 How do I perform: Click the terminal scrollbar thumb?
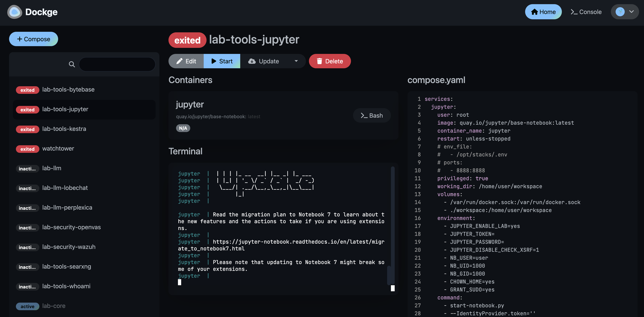coord(389,276)
